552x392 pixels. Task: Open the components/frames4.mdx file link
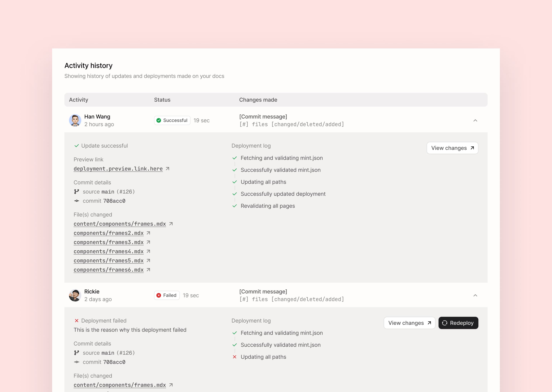(x=108, y=251)
